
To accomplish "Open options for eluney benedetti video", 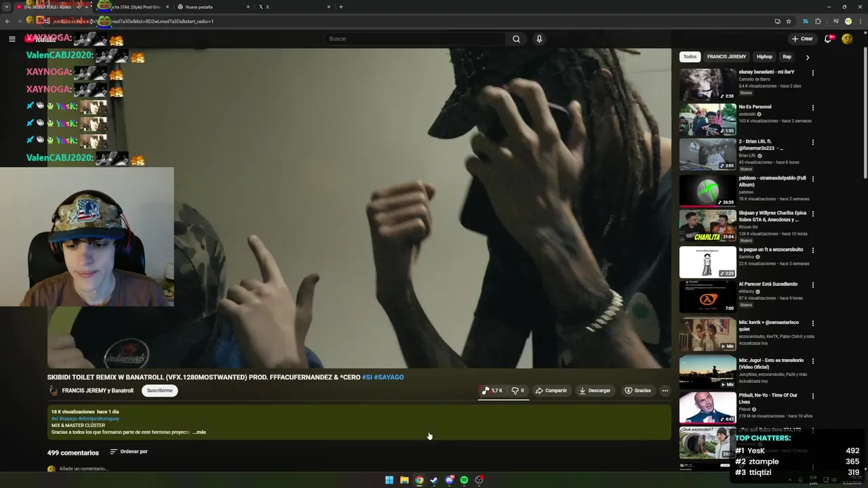I will [812, 73].
